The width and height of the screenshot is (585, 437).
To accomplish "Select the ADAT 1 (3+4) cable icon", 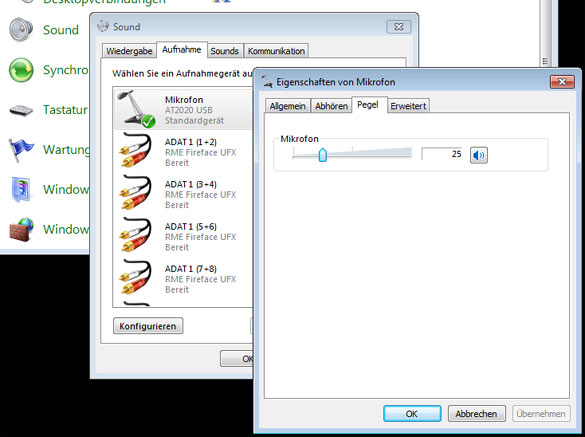I will click(136, 193).
